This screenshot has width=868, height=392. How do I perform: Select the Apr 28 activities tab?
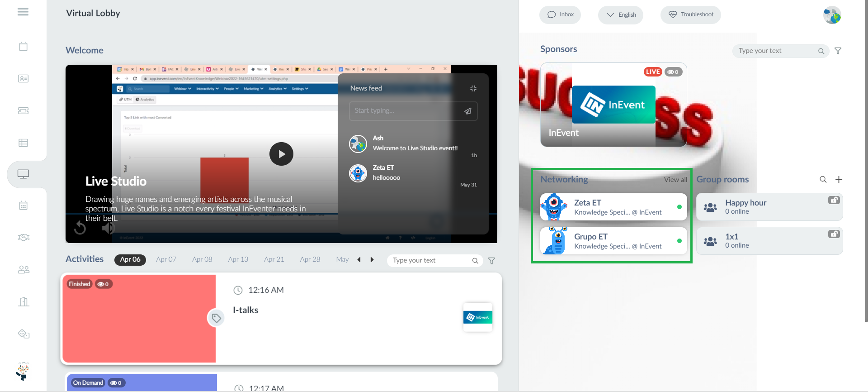click(x=310, y=259)
